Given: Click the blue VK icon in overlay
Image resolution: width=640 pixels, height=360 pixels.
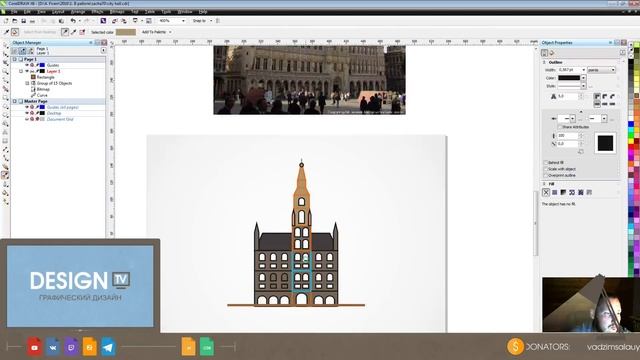Looking at the screenshot, I should click(53, 347).
